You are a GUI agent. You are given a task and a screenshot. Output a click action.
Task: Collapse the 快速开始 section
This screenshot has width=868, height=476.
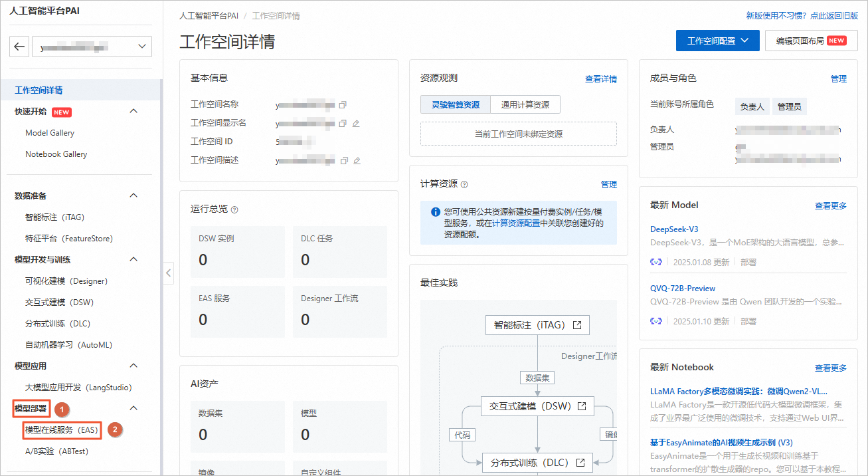(x=133, y=111)
